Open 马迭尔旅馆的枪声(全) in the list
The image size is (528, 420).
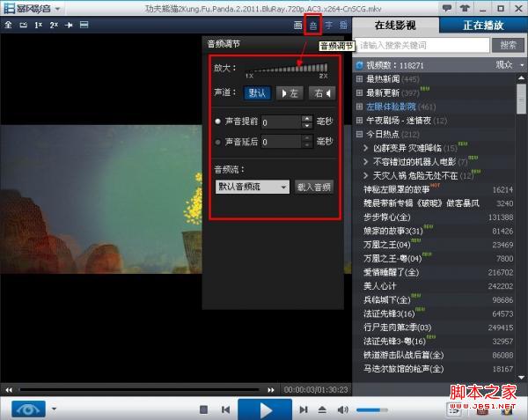pyautogui.click(x=403, y=369)
